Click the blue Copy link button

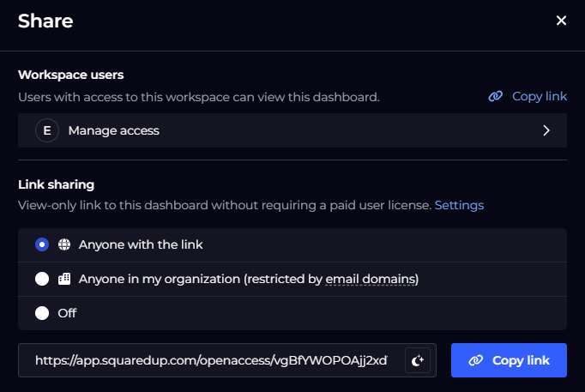[x=509, y=360]
